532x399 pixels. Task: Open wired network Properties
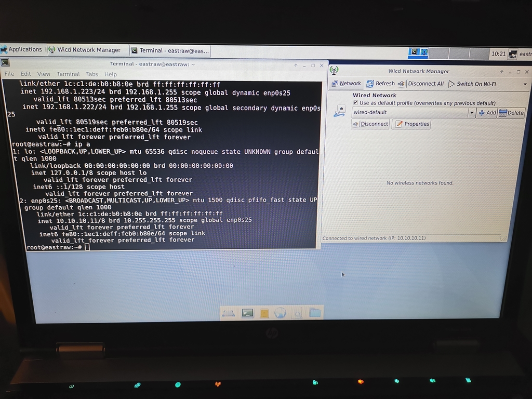tap(412, 124)
